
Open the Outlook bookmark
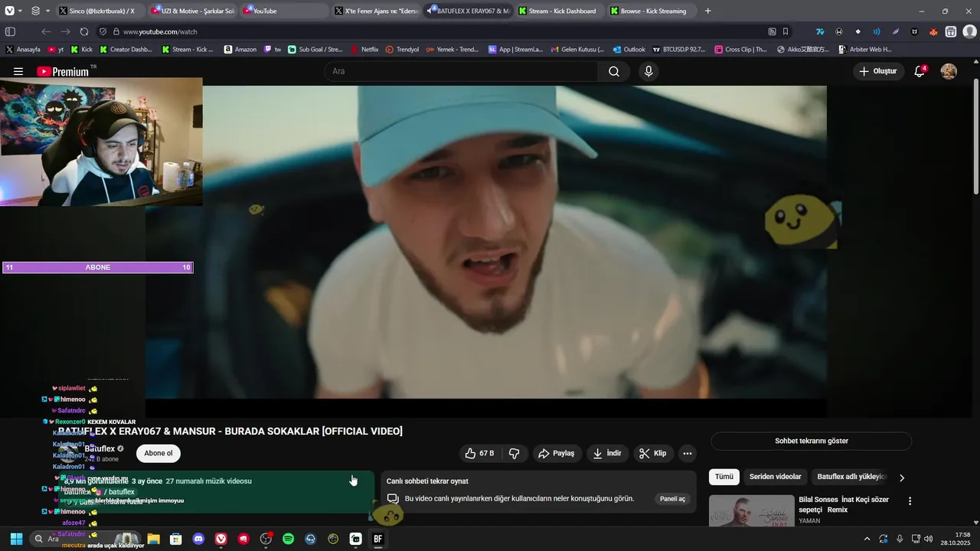pos(629,49)
